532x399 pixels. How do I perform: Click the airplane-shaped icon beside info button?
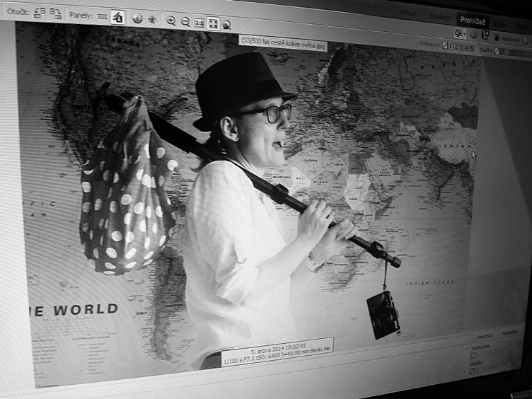tap(152, 19)
